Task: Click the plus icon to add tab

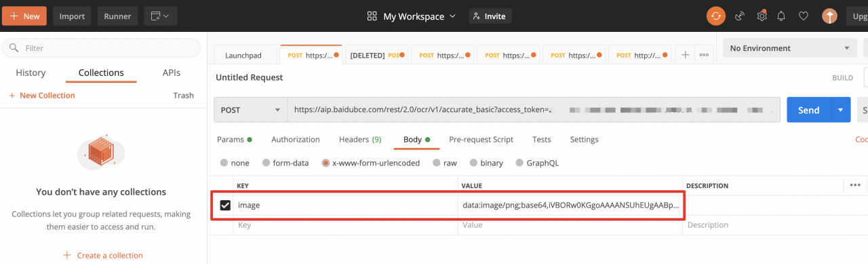Action: click(x=685, y=55)
